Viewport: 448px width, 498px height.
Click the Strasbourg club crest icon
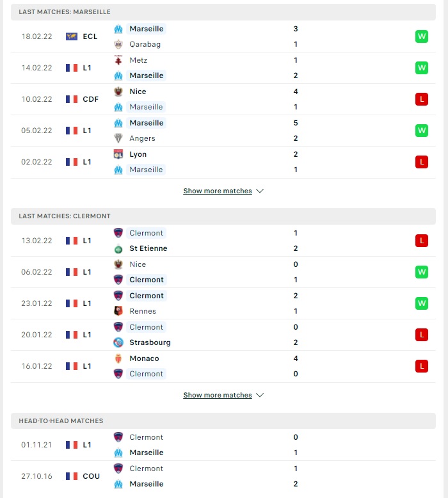(118, 342)
